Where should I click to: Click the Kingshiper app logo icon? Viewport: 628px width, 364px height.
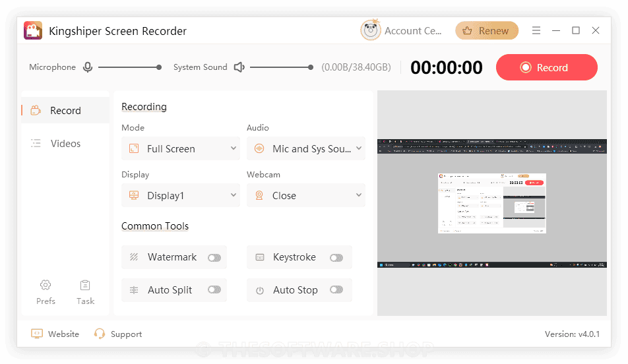[33, 30]
